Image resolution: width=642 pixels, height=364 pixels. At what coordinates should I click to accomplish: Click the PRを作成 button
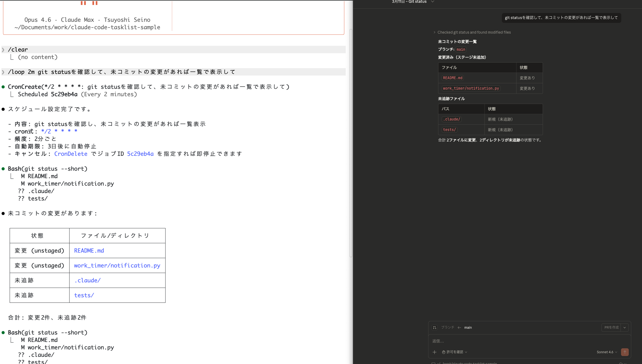click(x=611, y=328)
